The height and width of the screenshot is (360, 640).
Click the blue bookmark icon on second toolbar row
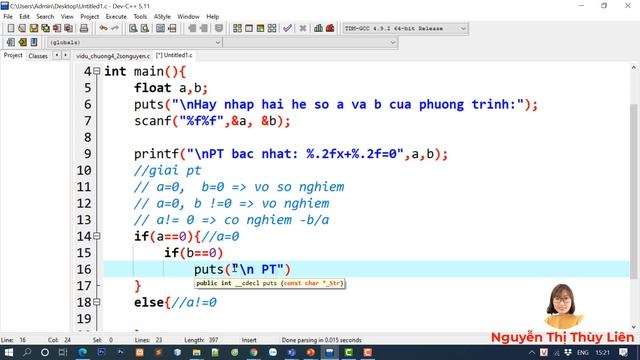[x=34, y=42]
